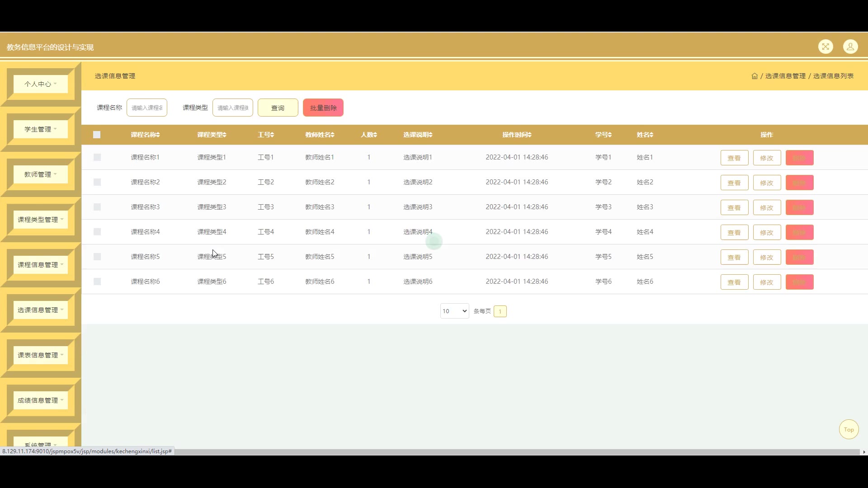Check the row for 课程名称2
Image resolution: width=868 pixels, height=488 pixels.
[x=97, y=182]
